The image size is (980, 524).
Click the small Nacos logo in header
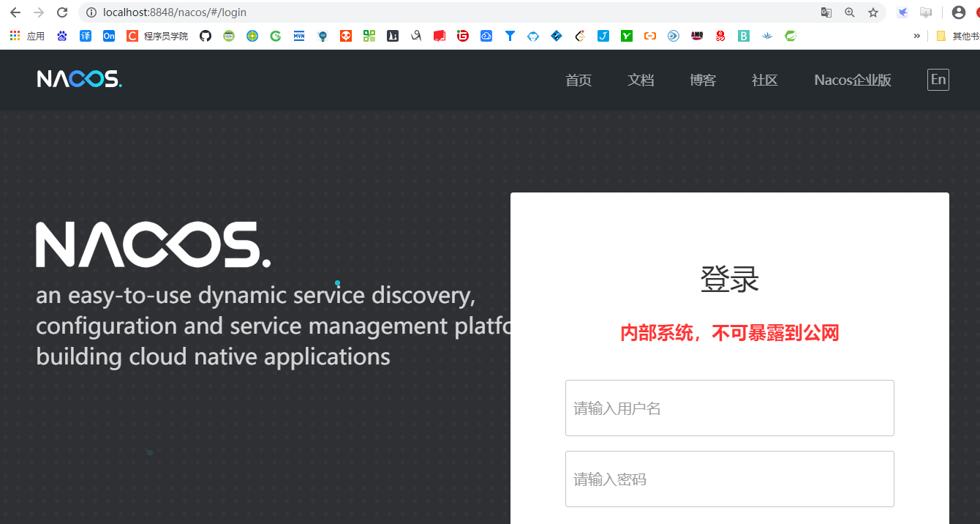(80, 79)
